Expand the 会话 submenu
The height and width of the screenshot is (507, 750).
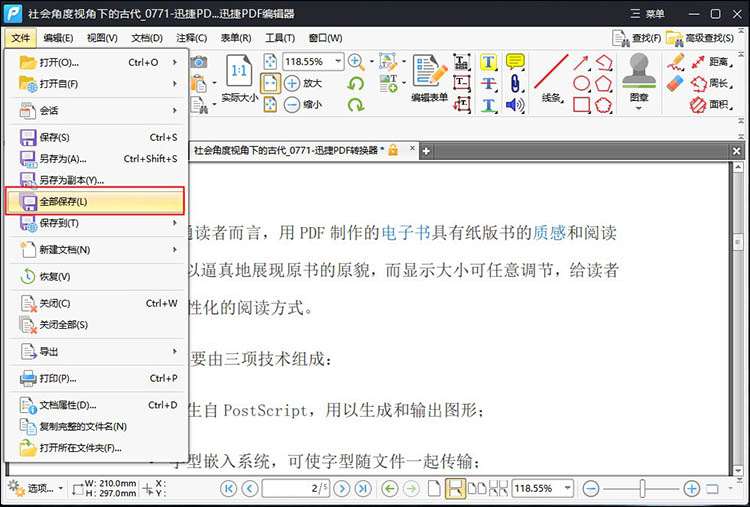tap(175, 110)
